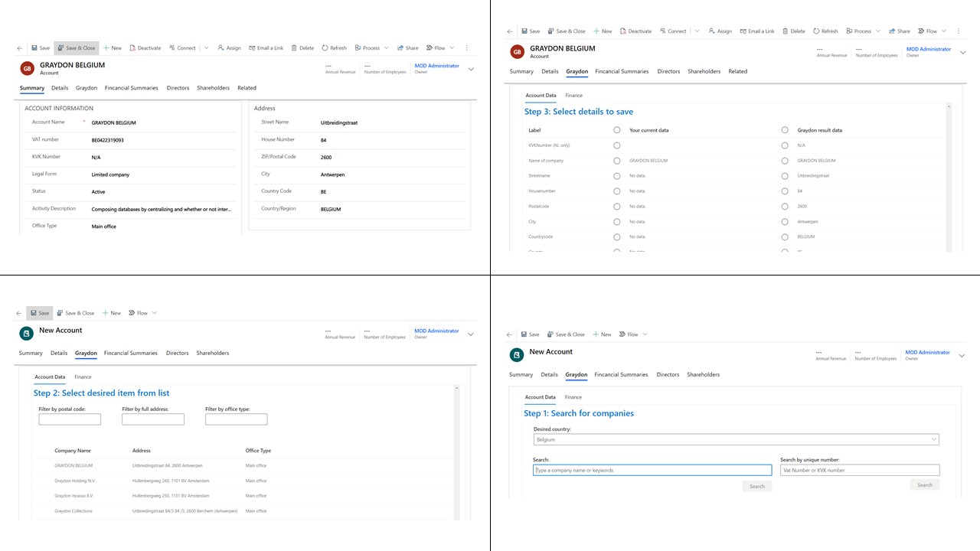
Task: Select the Graydon Holding N.V. company row
Action: pyautogui.click(x=242, y=481)
